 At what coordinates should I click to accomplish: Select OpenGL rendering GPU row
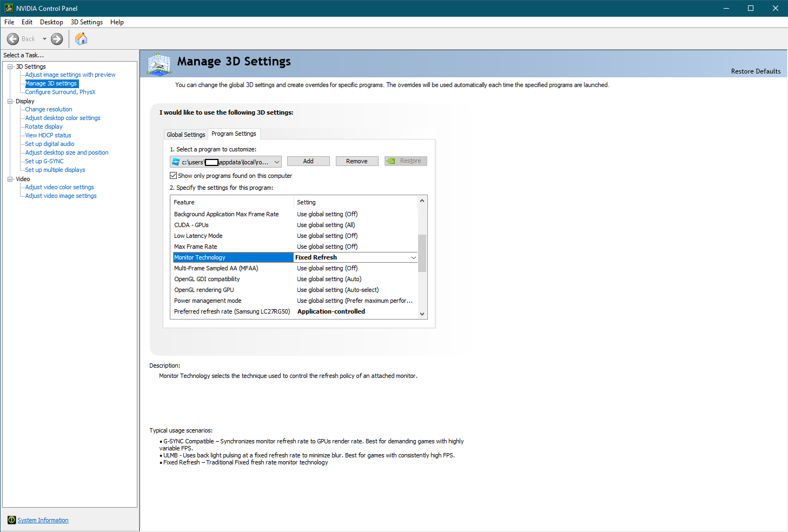pyautogui.click(x=294, y=290)
